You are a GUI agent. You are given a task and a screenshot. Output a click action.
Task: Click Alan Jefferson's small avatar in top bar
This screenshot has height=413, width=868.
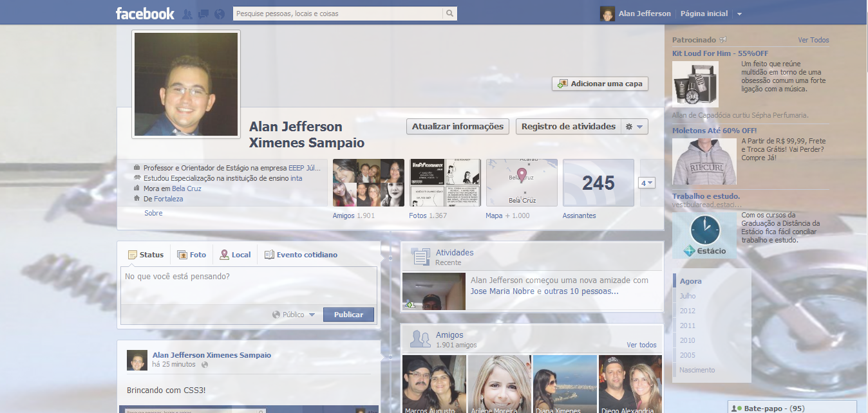coord(607,14)
